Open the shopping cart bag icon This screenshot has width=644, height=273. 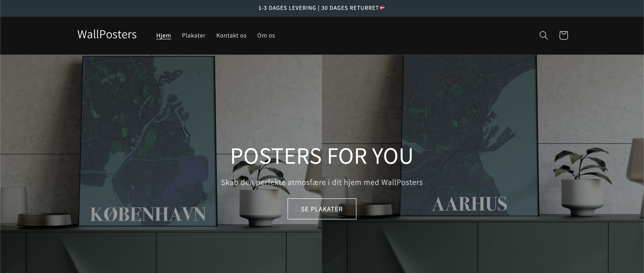563,35
